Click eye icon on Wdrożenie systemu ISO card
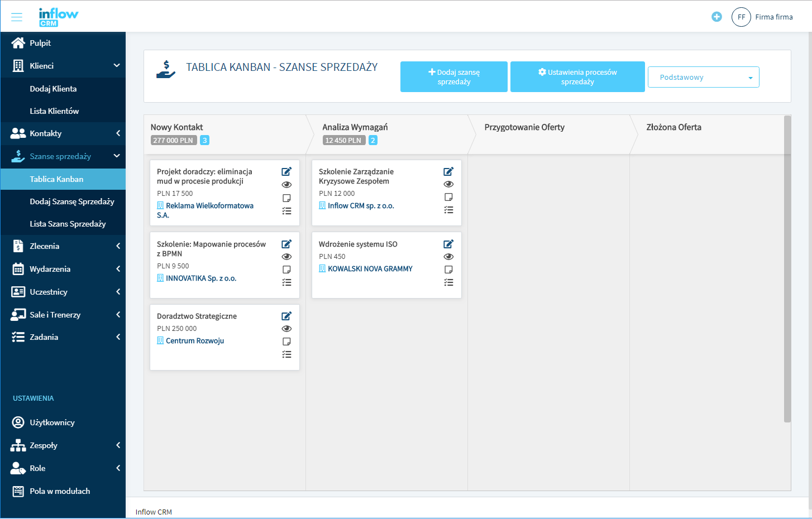Image resolution: width=812 pixels, height=519 pixels. 448,257
